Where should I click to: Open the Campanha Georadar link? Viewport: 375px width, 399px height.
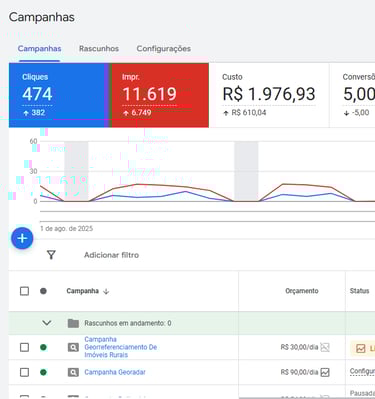click(115, 372)
